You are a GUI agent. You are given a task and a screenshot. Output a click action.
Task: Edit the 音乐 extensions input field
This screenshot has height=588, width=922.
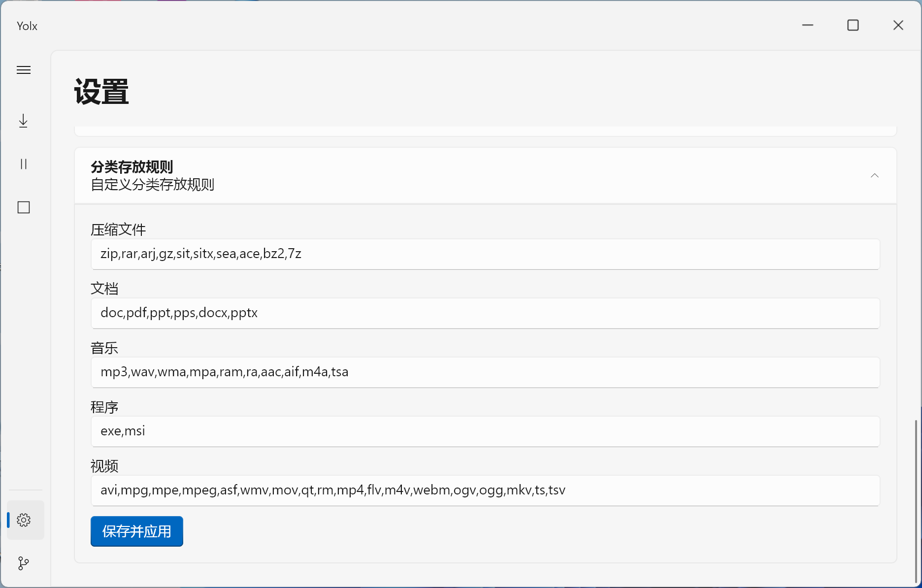485,372
